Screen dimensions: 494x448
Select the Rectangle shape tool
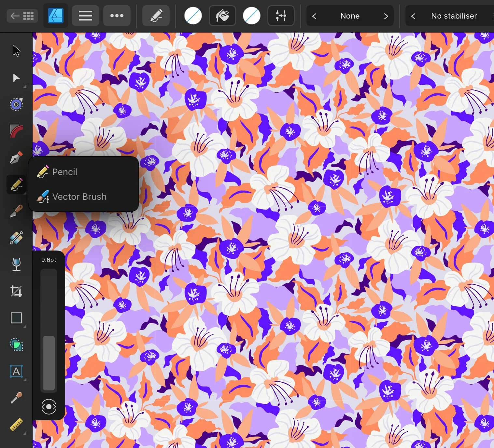pyautogui.click(x=16, y=318)
